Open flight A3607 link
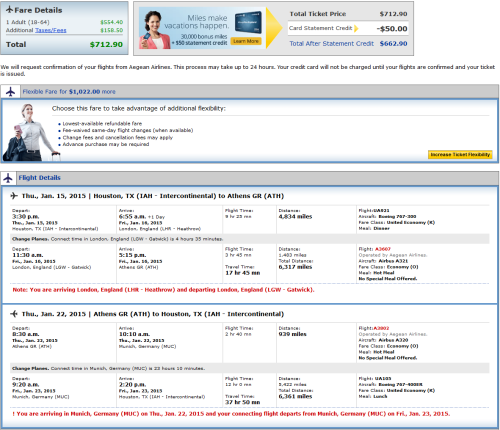The height and width of the screenshot is (430, 500). click(383, 249)
